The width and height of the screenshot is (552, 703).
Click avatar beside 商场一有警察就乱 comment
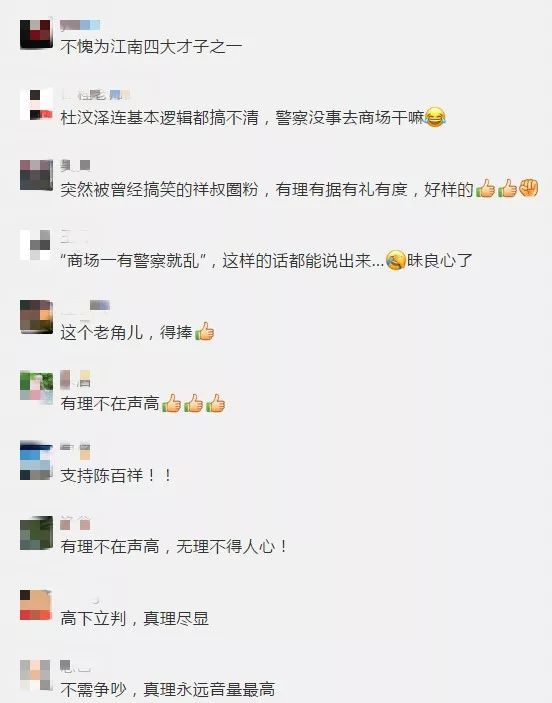coord(36,245)
